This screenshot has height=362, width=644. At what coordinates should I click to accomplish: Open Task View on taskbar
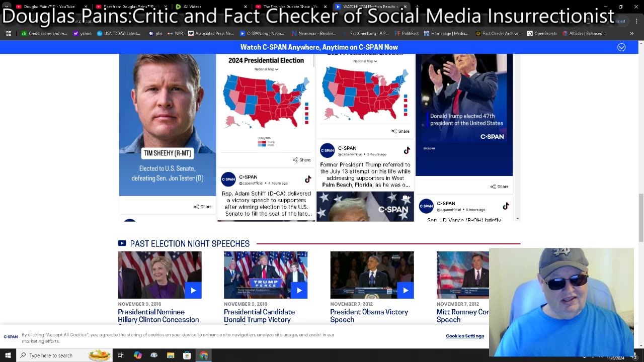tap(121, 355)
